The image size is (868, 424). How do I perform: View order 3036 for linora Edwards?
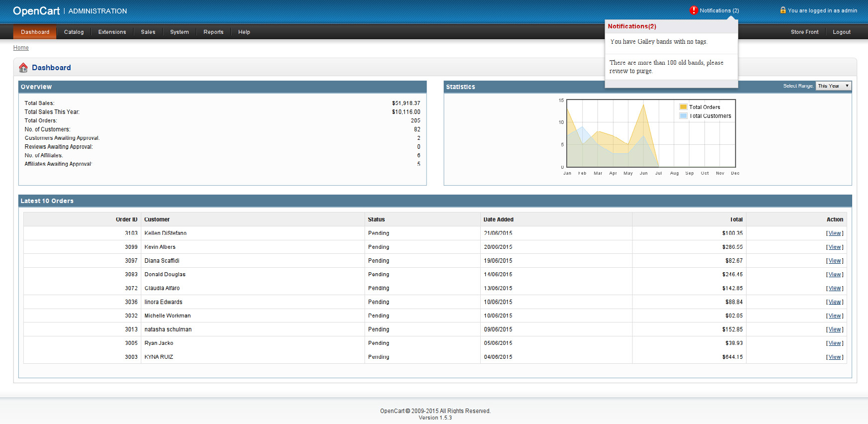point(835,302)
